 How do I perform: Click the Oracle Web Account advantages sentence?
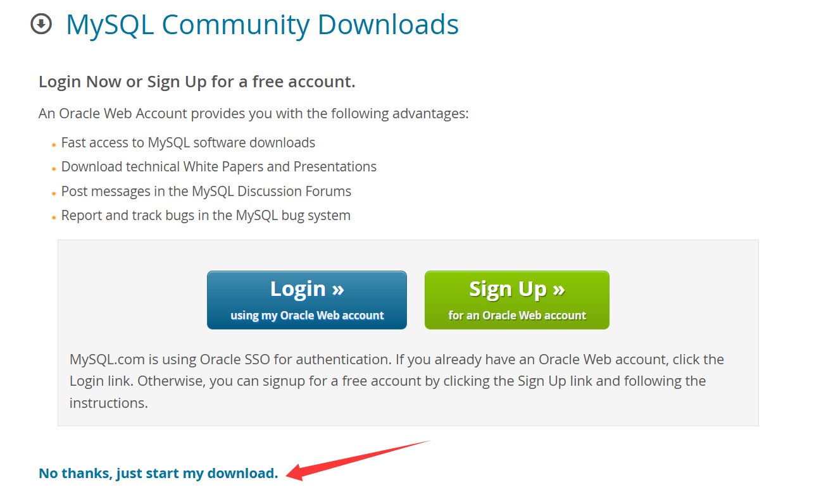(x=254, y=114)
